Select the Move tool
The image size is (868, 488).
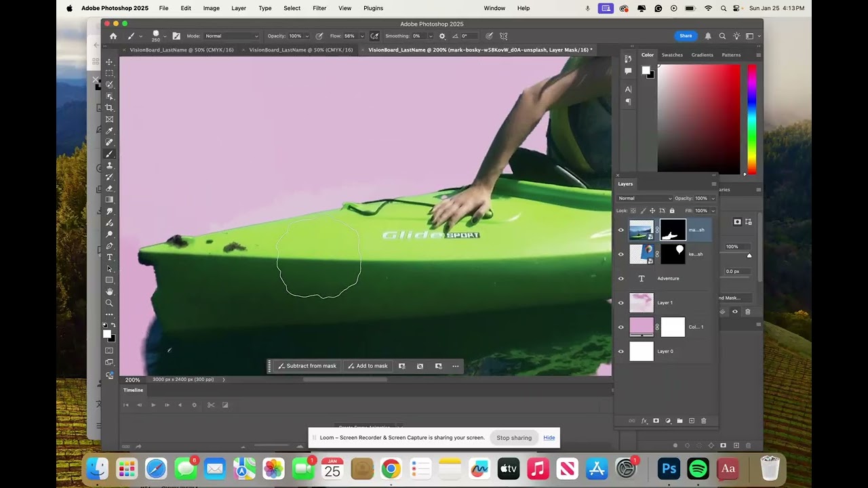pos(109,62)
